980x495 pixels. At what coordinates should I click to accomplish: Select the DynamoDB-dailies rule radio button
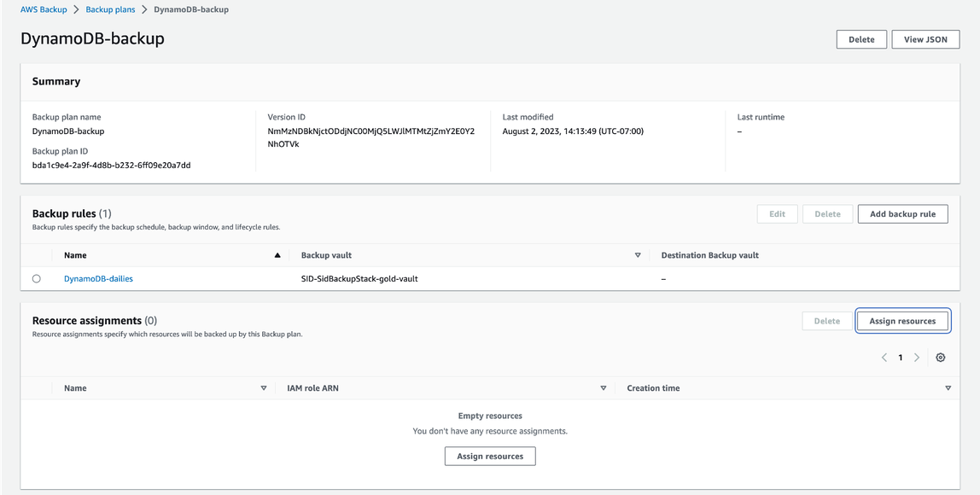36,279
